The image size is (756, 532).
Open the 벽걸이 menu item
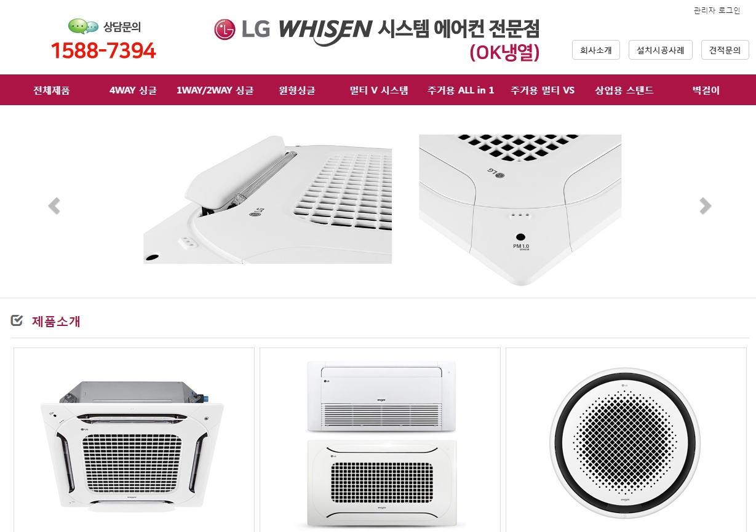click(x=706, y=90)
